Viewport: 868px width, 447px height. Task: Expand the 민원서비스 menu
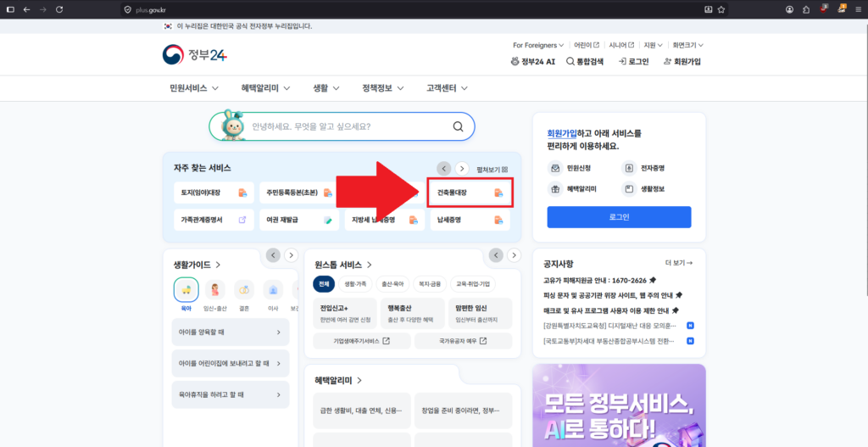coord(194,88)
